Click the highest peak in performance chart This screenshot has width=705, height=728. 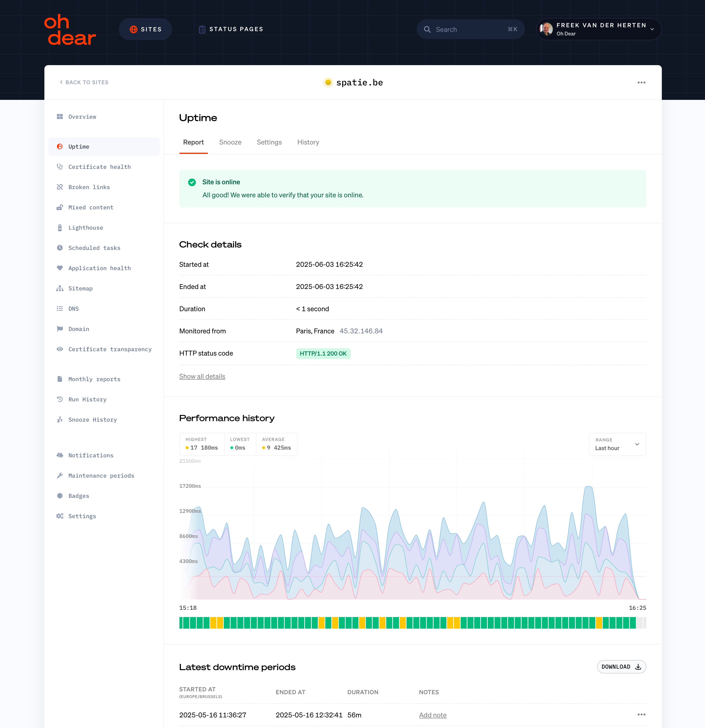pyautogui.click(x=588, y=487)
